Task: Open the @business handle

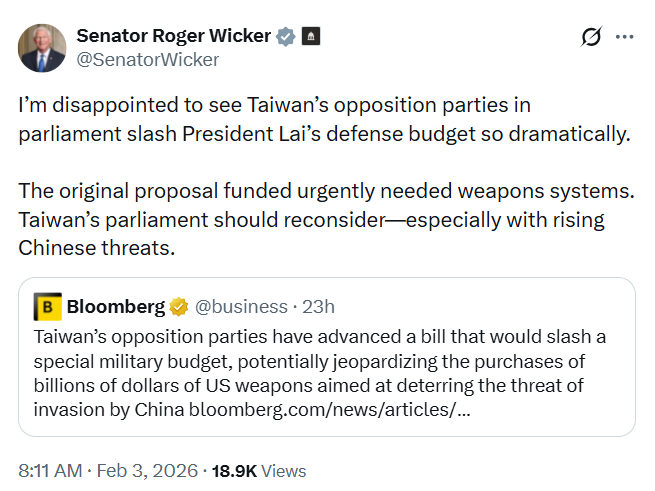Action: coord(238,305)
